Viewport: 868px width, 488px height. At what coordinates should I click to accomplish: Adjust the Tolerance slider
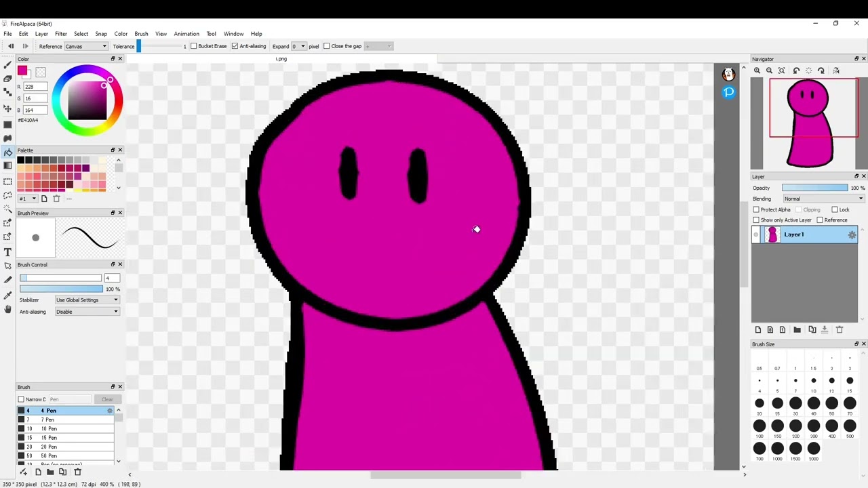160,46
